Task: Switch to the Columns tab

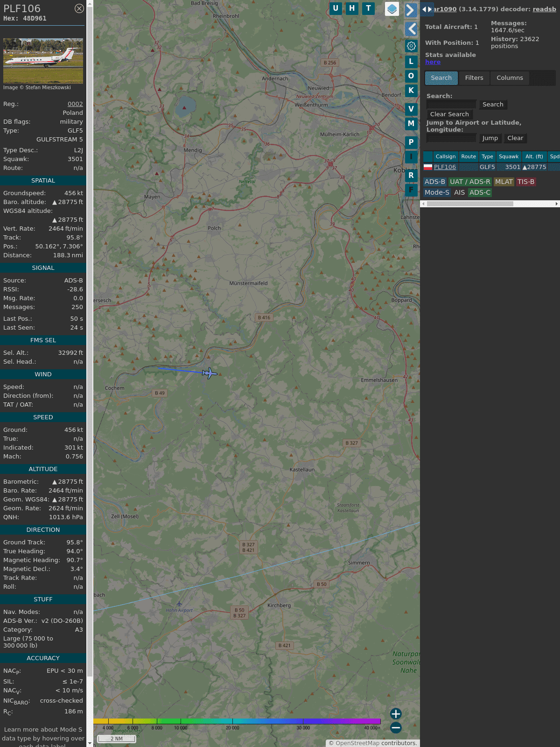Action: coord(510,78)
